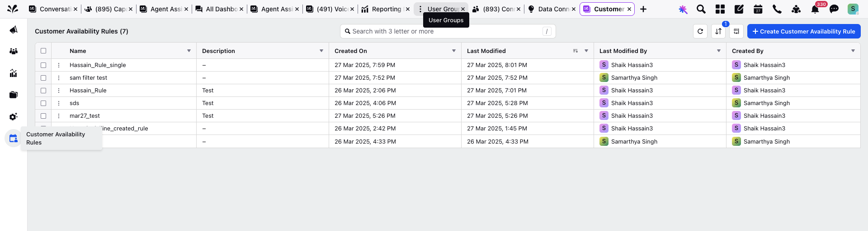868x231 pixels.
Task: Click the search box for rules
Action: pos(448,31)
